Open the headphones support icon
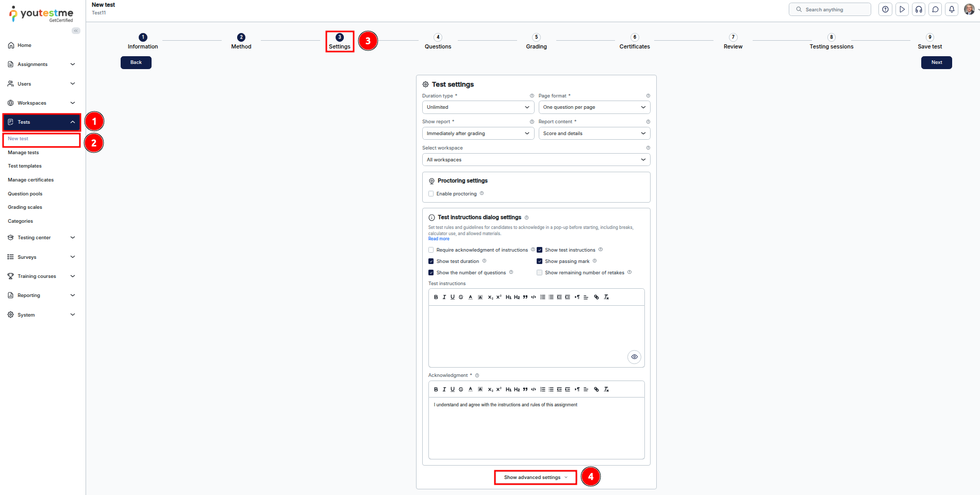 (919, 9)
